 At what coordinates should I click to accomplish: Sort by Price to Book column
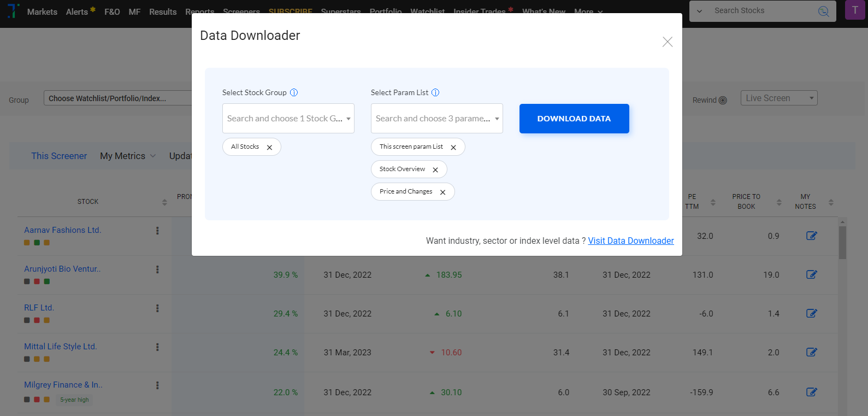(x=779, y=202)
